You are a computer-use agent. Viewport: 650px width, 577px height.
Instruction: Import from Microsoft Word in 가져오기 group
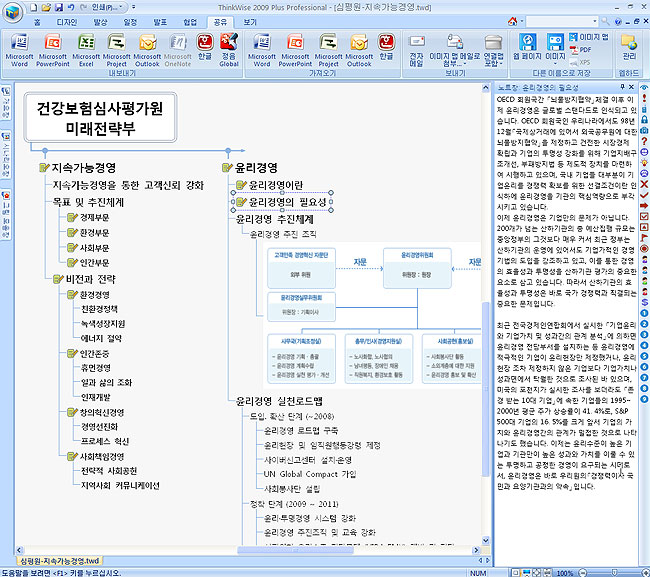tap(262, 50)
